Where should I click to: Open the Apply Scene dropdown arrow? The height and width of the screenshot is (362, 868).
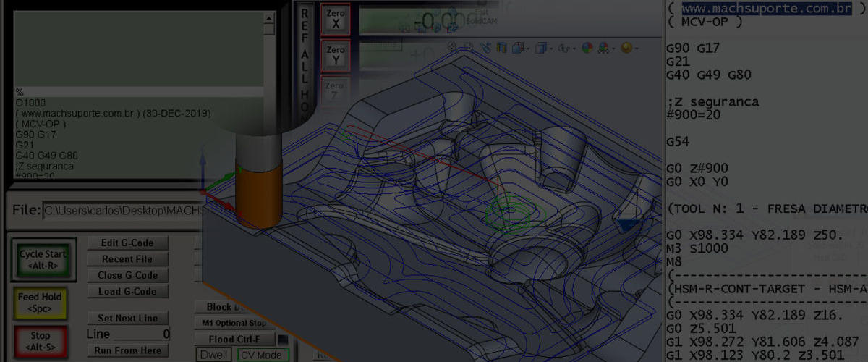click(x=613, y=49)
